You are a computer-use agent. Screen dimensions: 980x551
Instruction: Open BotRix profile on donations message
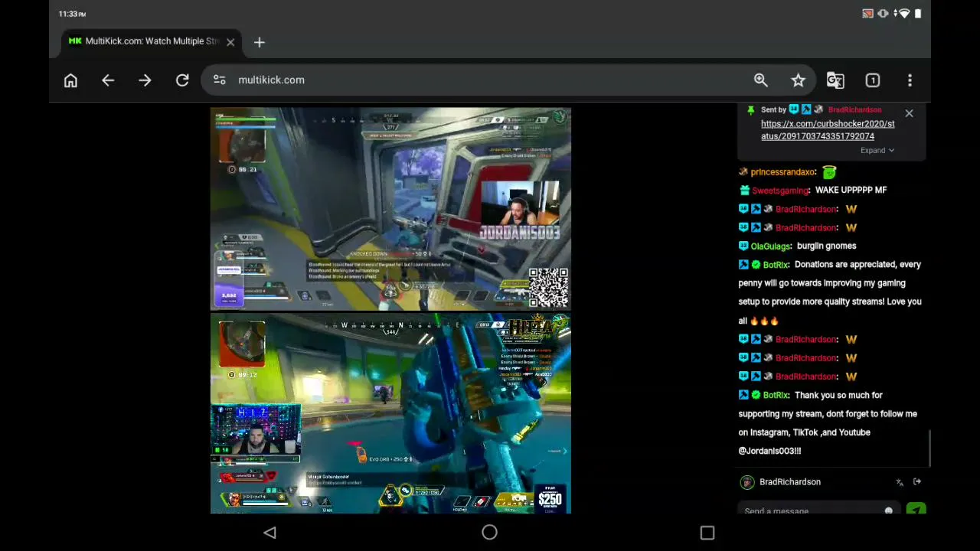point(776,265)
